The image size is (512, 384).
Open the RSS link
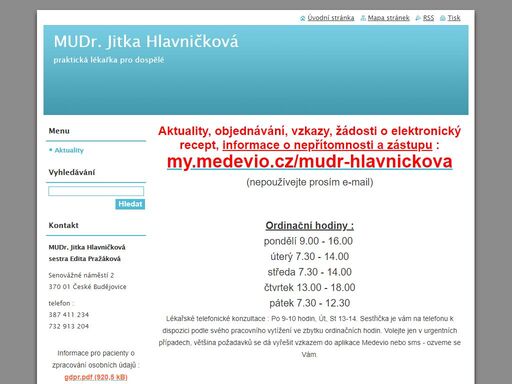428,18
